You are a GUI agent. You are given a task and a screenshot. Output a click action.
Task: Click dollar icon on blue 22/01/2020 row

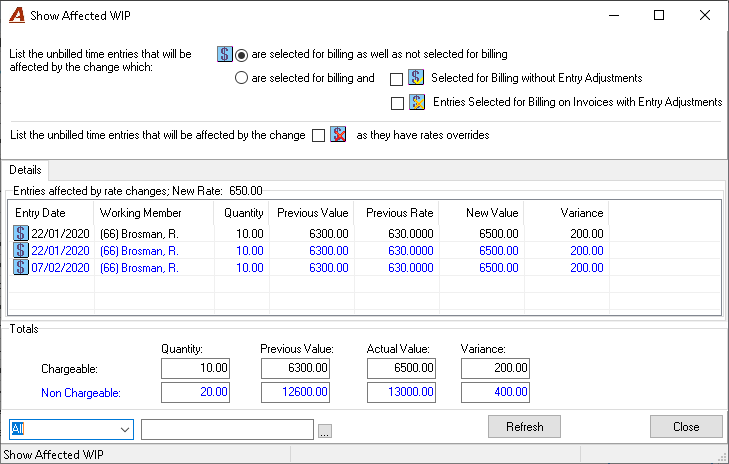click(20, 250)
